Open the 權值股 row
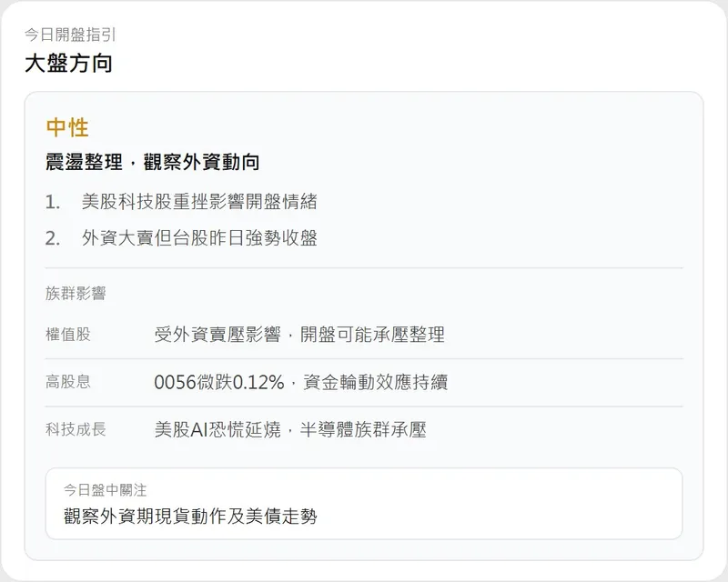Viewport: 728px width, 582px height. (x=364, y=335)
